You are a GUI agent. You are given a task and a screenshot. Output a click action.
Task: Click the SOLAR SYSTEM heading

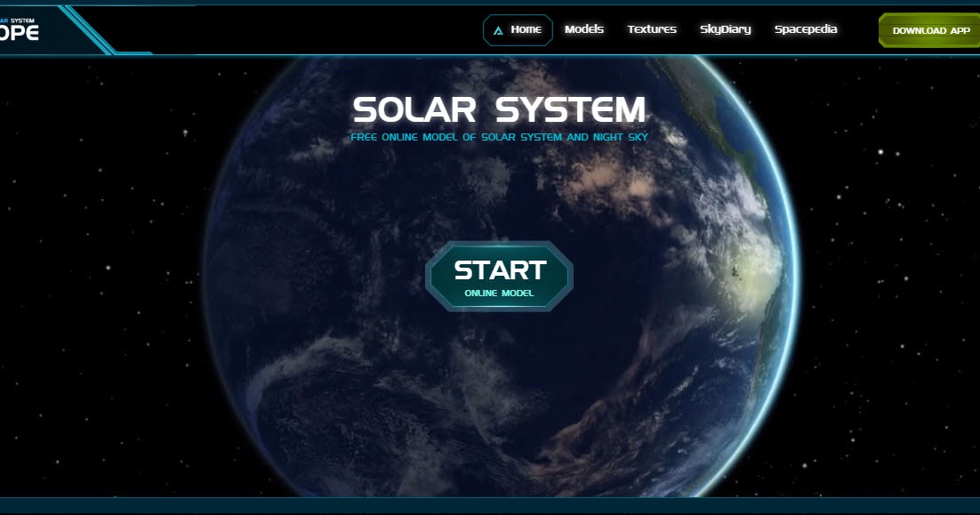pos(499,109)
